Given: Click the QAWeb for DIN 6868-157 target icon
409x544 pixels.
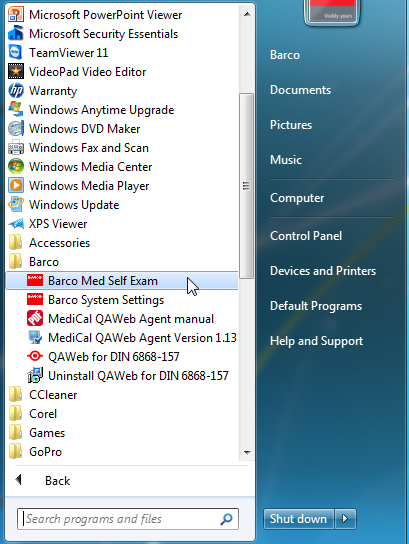Looking at the screenshot, I should pos(35,356).
